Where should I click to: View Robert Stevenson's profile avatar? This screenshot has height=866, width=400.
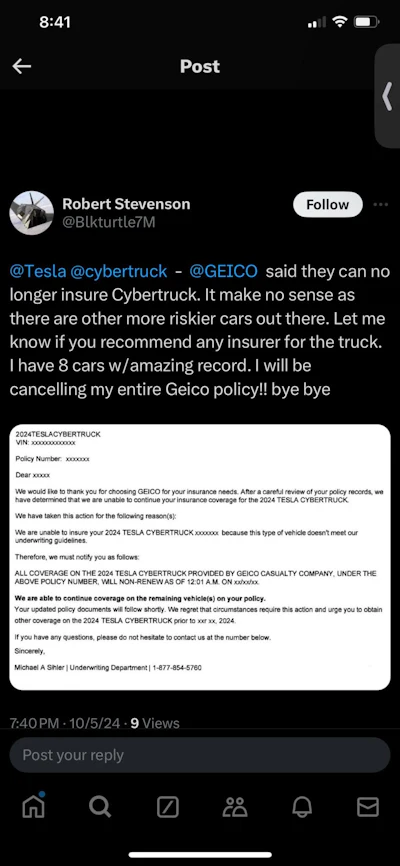coord(31,213)
